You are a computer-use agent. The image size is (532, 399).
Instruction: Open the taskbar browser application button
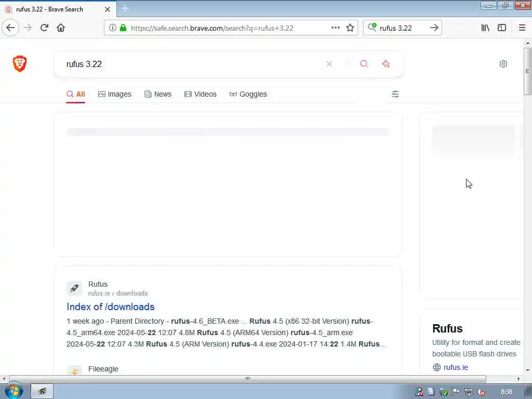pos(42,392)
